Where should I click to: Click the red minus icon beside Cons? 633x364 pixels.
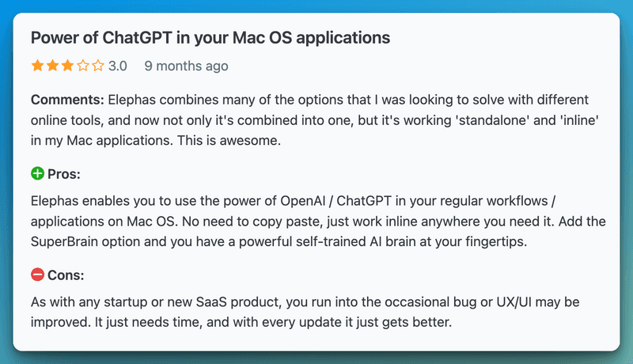coord(37,275)
